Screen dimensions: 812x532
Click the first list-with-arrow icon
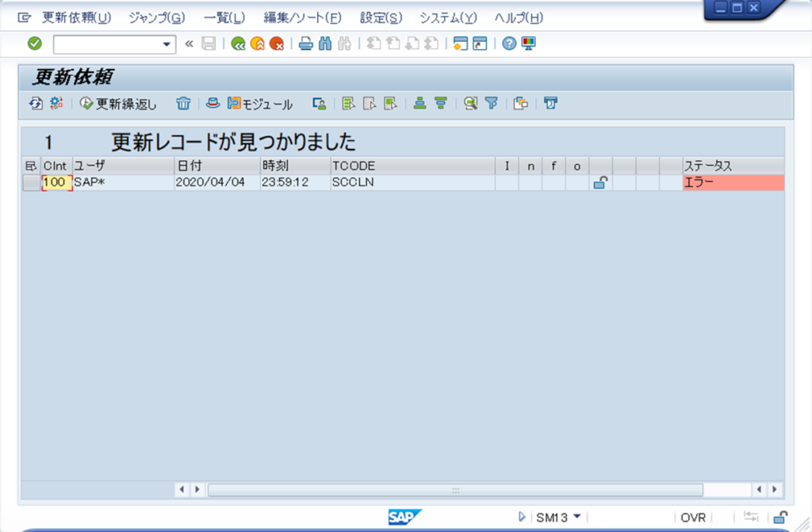[349, 104]
